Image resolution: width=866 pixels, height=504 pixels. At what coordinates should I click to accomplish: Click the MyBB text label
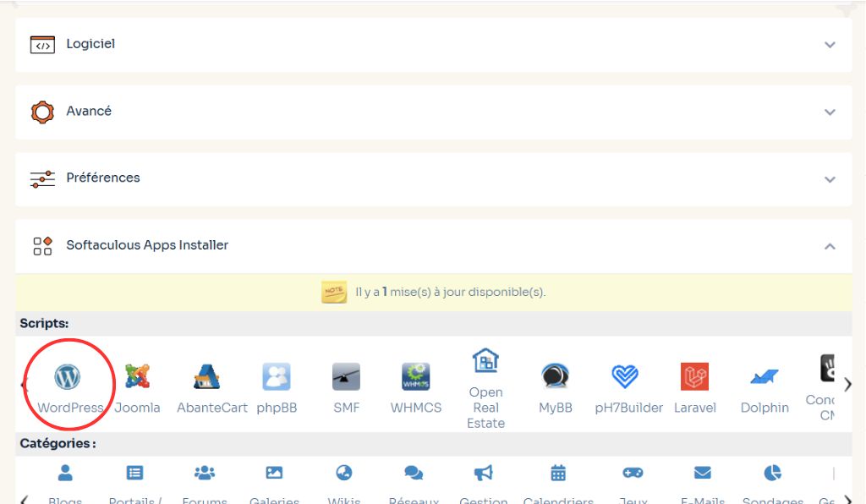[555, 408]
